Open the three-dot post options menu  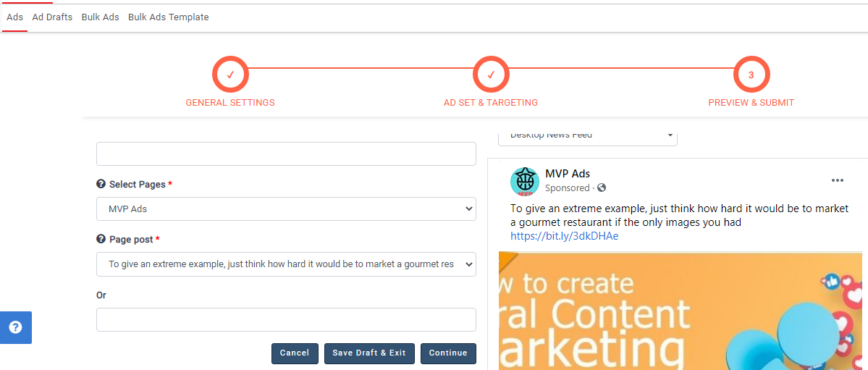(838, 180)
